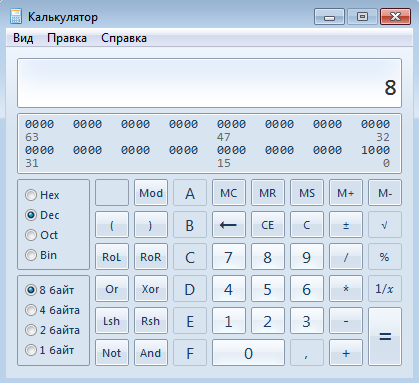
Task: Select 2 байта word size
Action: (52, 330)
